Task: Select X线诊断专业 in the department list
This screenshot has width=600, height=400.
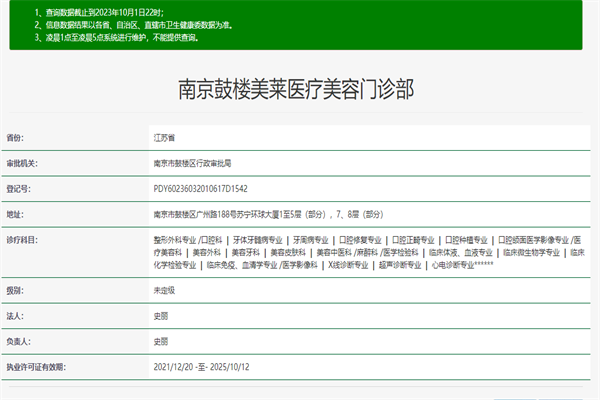Action: click(x=348, y=265)
